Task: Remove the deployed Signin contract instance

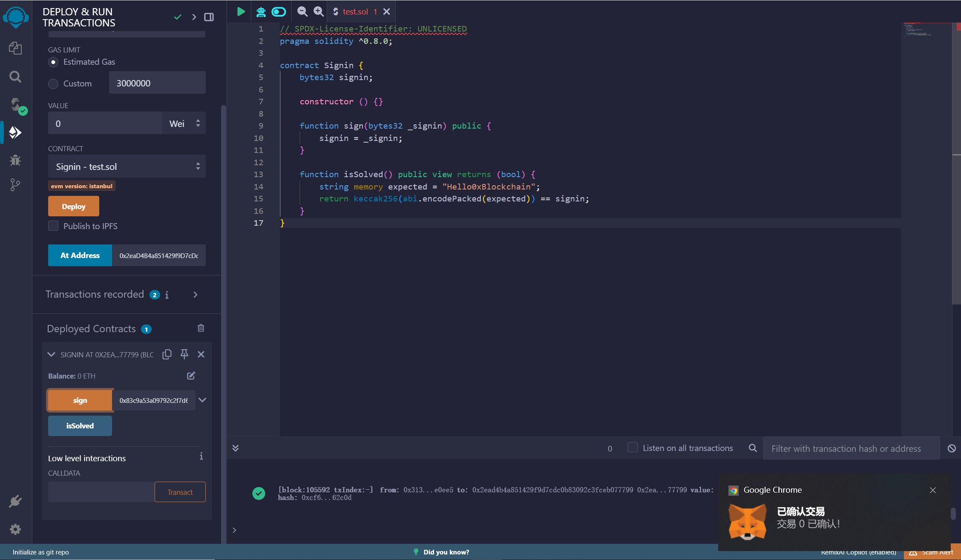Action: [201, 354]
